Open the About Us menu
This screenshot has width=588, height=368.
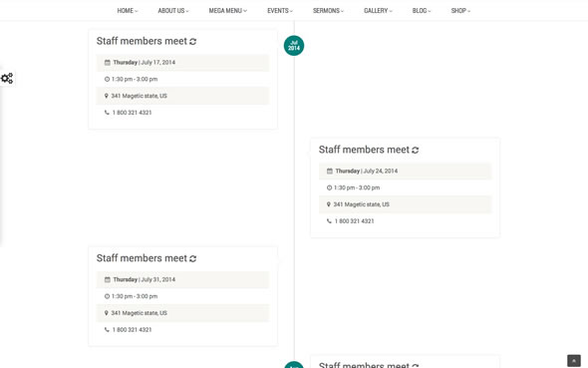click(173, 11)
